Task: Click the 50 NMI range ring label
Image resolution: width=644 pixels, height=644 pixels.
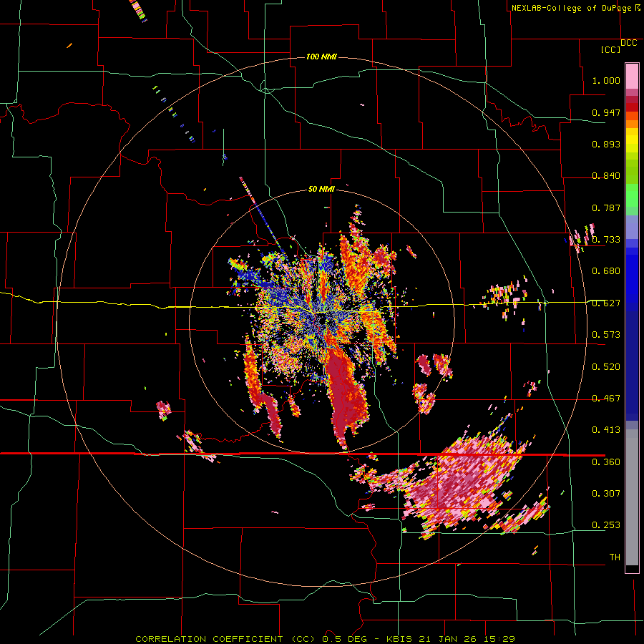Action: click(x=321, y=189)
